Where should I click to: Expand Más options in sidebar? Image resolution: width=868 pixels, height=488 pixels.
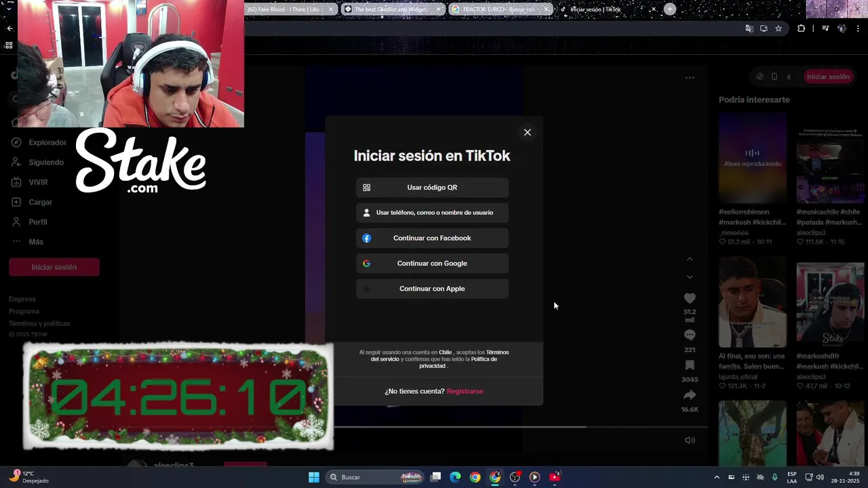(27, 242)
